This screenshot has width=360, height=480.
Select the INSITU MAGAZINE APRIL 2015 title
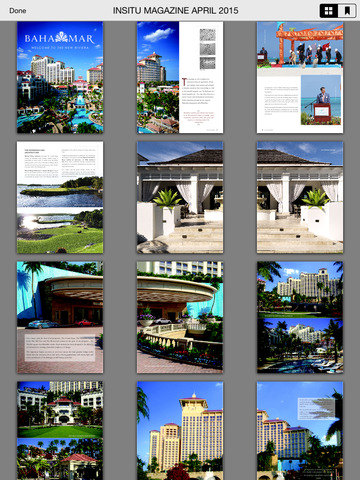(175, 11)
